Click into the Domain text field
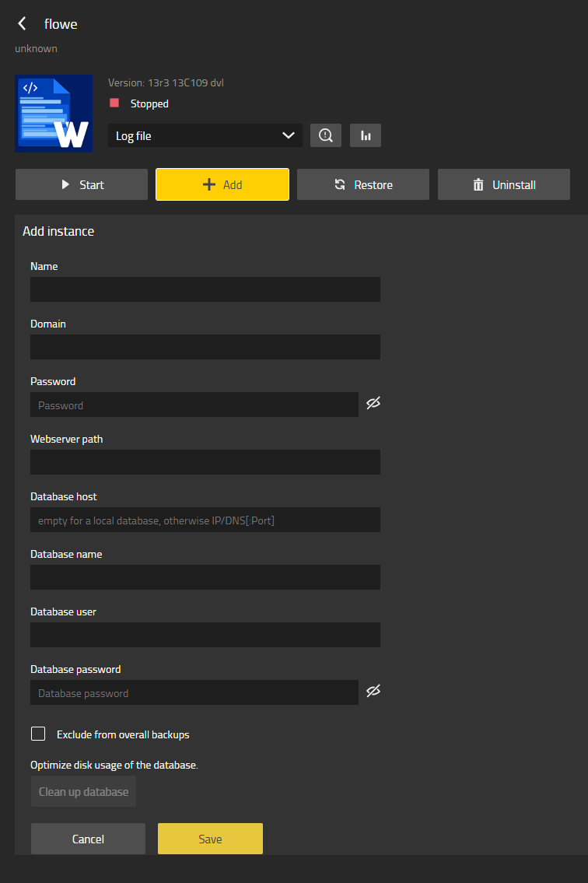The image size is (588, 883). 205,347
